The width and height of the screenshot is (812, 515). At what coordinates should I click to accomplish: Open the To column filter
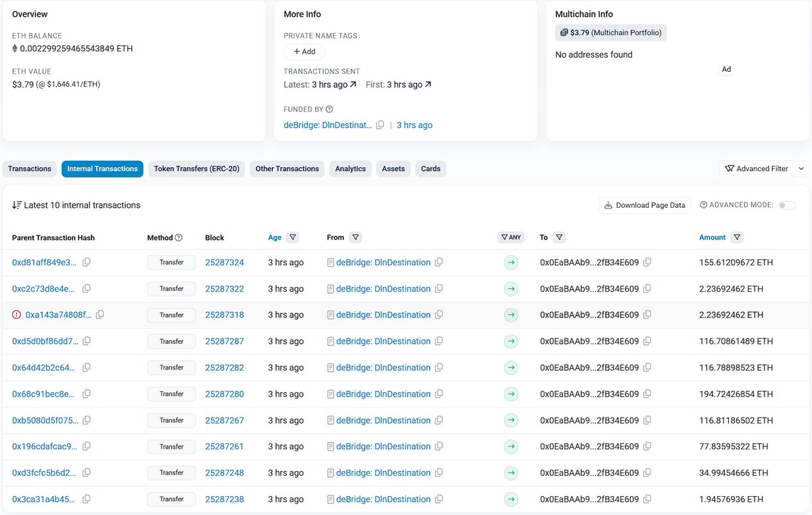[x=559, y=238]
